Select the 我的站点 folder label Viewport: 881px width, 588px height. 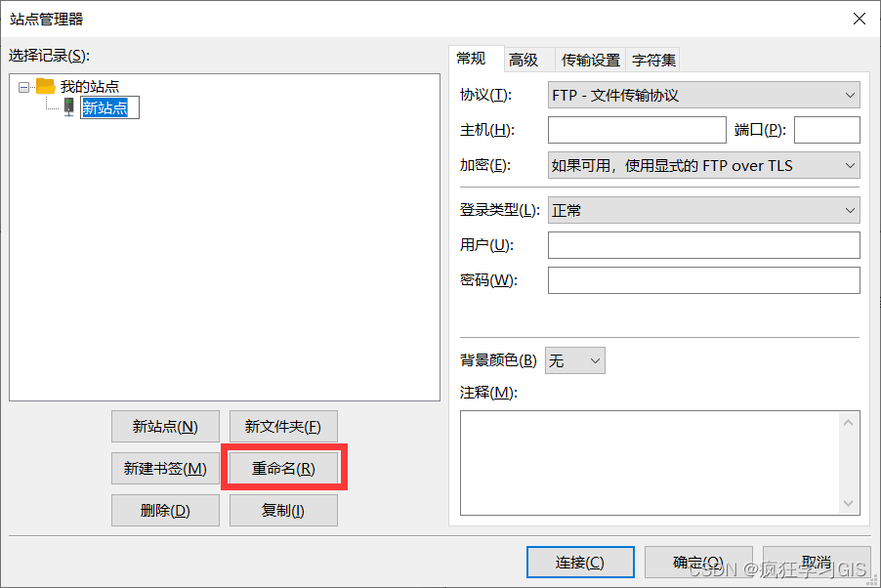[90, 87]
